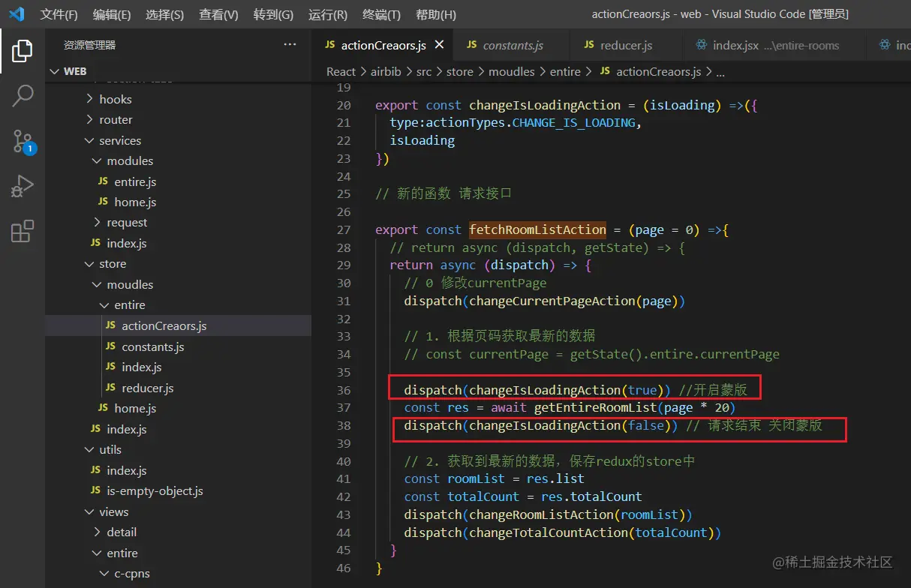Close the actionCreaors.js editor tab
This screenshot has width=911, height=588.
click(x=439, y=45)
